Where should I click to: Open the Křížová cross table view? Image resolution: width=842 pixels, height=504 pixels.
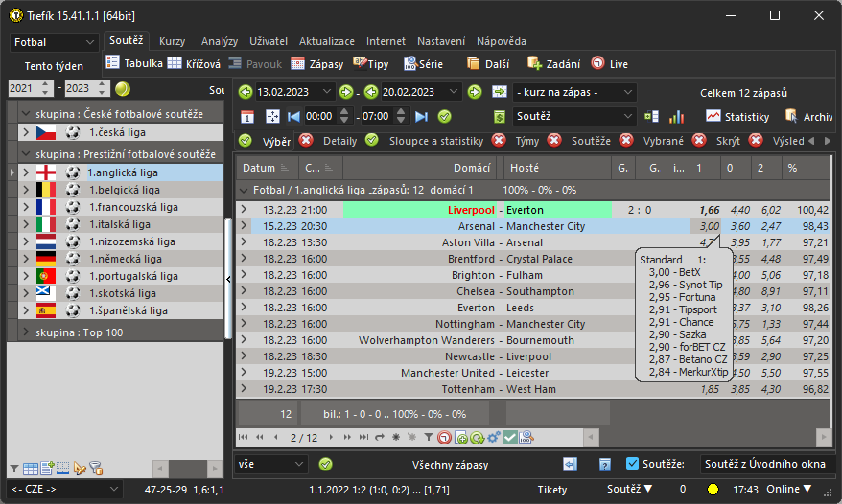194,63
